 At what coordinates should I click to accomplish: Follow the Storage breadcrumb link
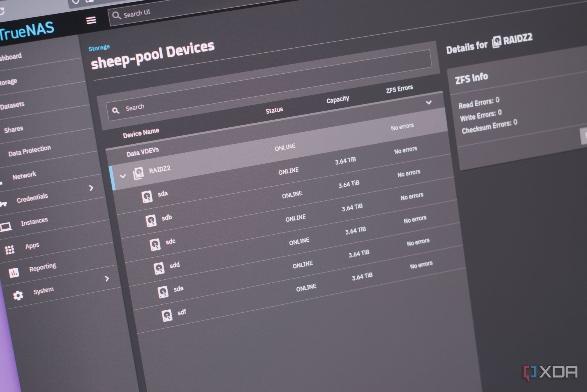pos(99,48)
